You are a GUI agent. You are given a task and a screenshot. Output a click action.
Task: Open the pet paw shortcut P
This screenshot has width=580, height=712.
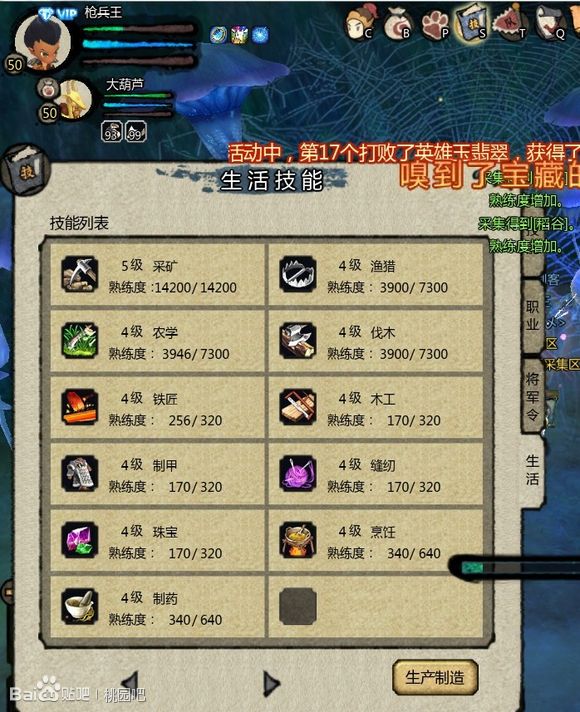click(435, 25)
